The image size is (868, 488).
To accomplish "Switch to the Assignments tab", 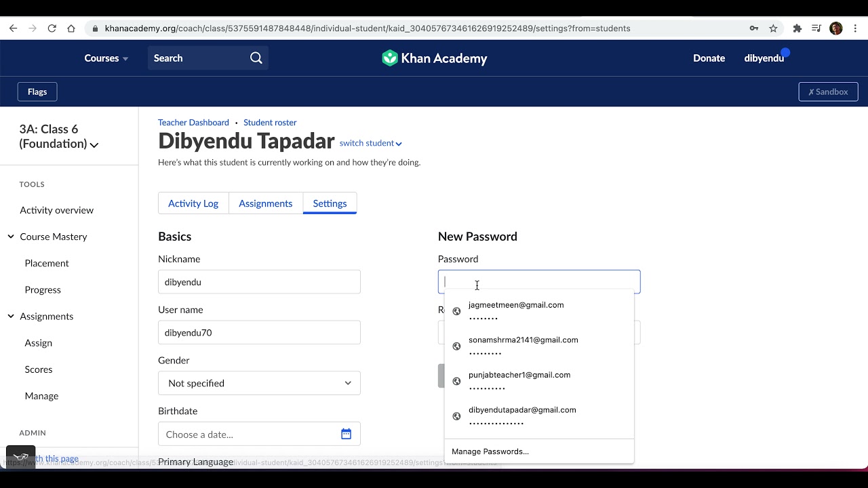I will 266,203.
